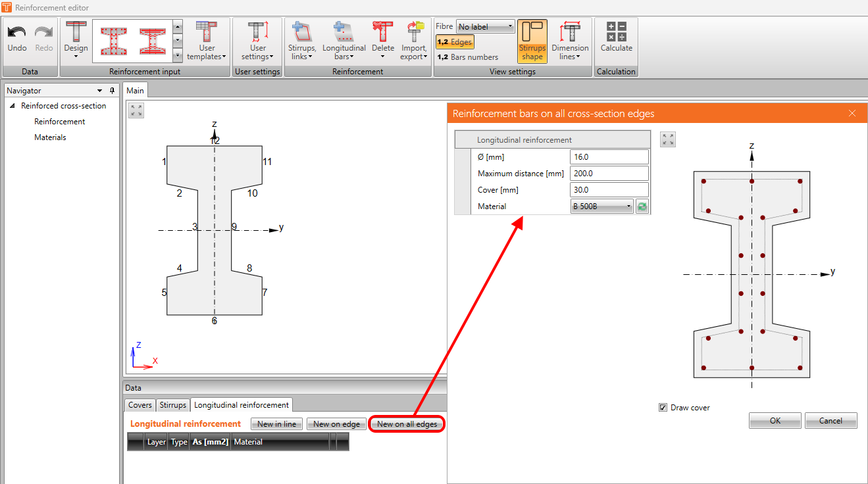The height and width of the screenshot is (484, 868).
Task: Select the User templates icon
Action: tap(206, 41)
